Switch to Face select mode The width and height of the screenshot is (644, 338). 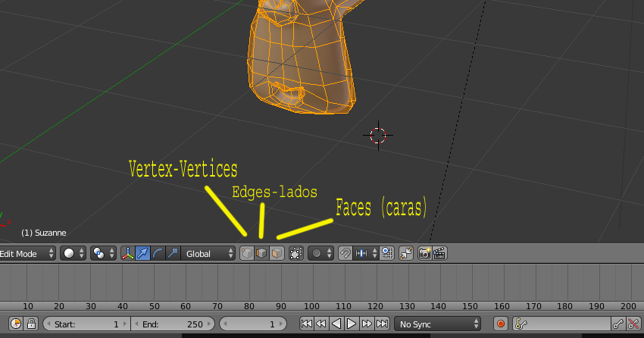point(277,253)
